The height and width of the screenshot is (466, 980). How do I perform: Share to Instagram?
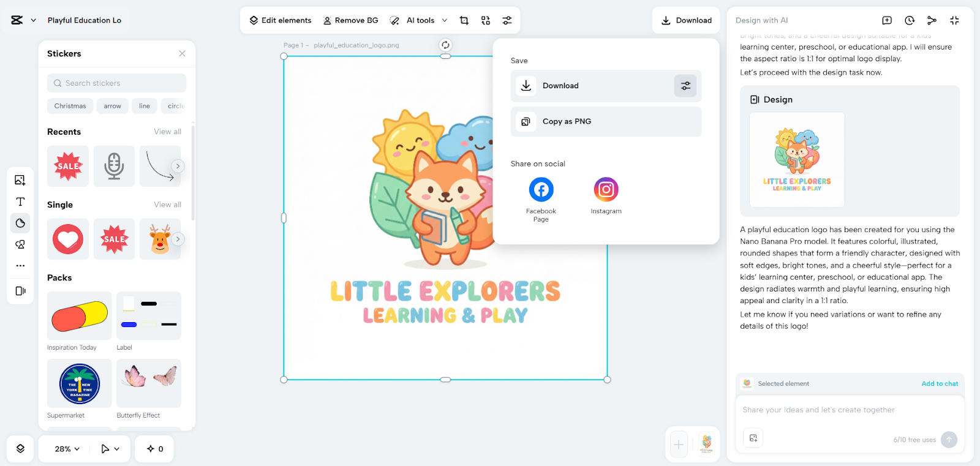point(606,190)
